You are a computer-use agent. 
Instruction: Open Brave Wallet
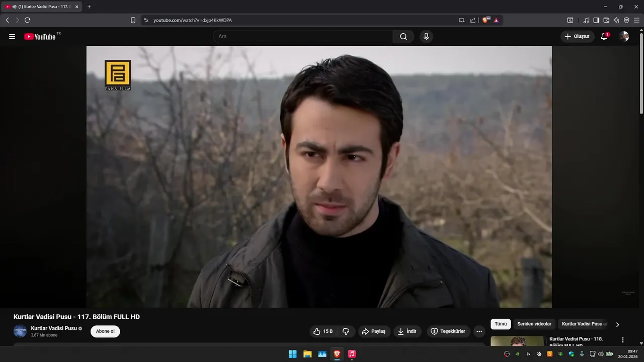tap(606, 20)
